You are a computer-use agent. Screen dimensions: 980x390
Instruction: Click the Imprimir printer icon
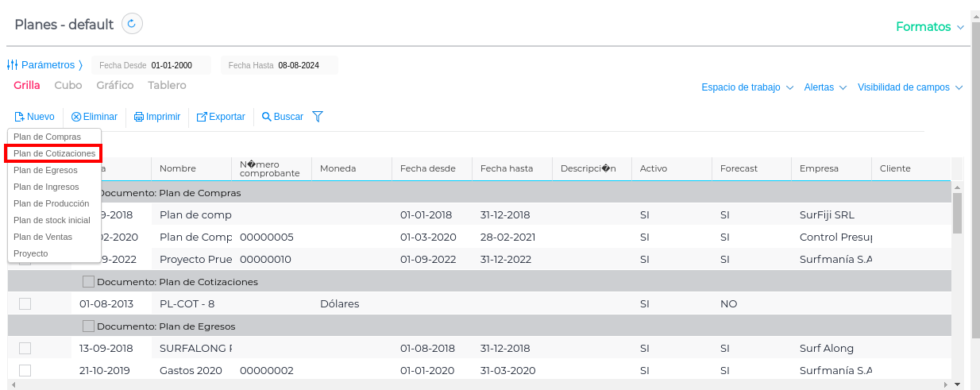point(139,117)
